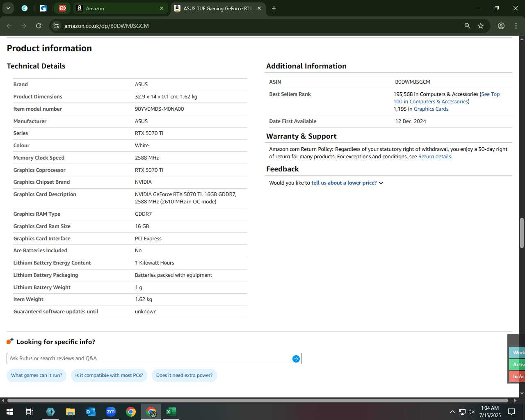Viewport: 525px width, 420px height.
Task: Reload the Amazon page
Action: pos(39,26)
